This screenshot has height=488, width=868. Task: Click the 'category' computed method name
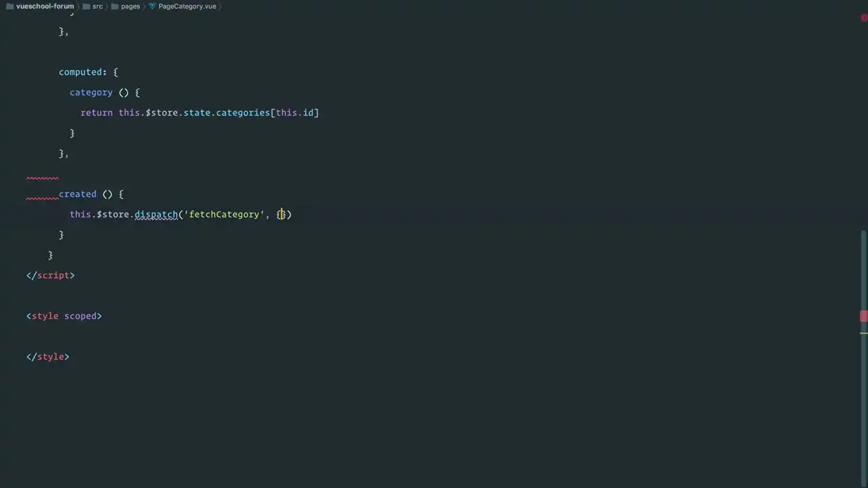pos(91,92)
